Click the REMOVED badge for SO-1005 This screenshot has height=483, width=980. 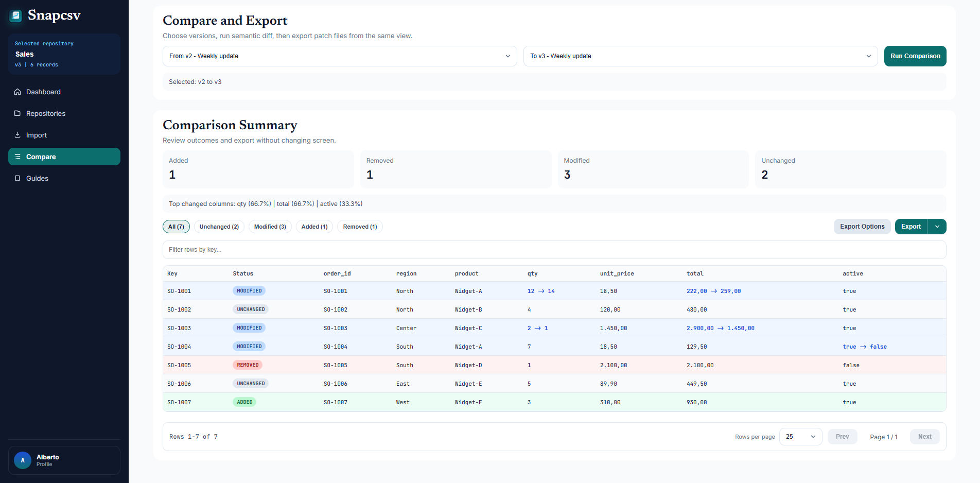248,365
